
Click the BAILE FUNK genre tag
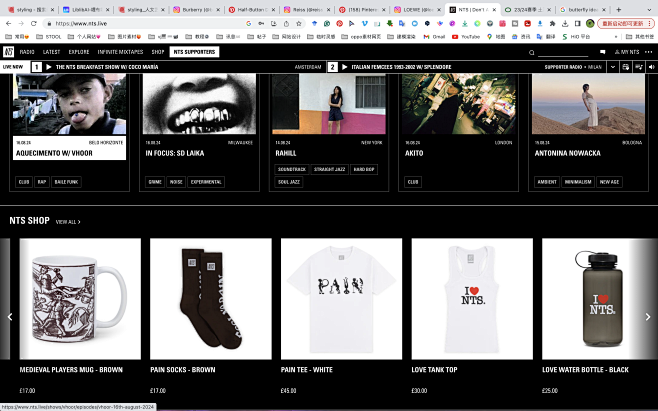click(x=66, y=182)
